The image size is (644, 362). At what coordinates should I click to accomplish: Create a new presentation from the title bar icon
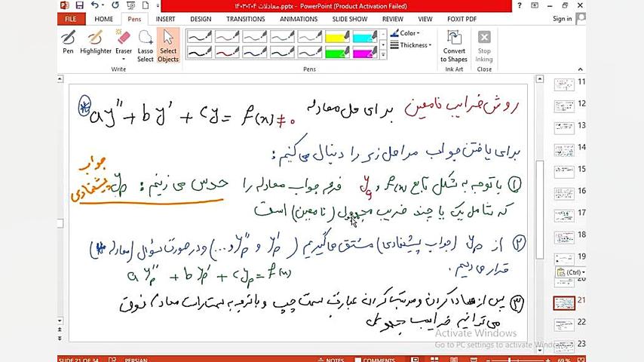point(146,5)
